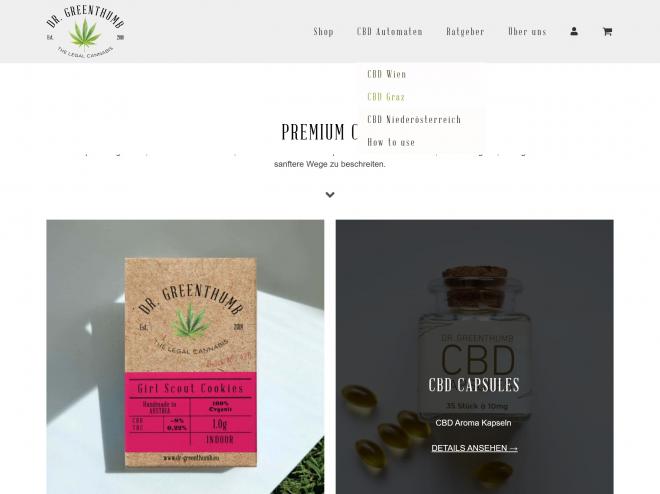Click the CBD Aroma Kapseln caption
Viewport: 660px width, 494px height.
[x=473, y=423]
